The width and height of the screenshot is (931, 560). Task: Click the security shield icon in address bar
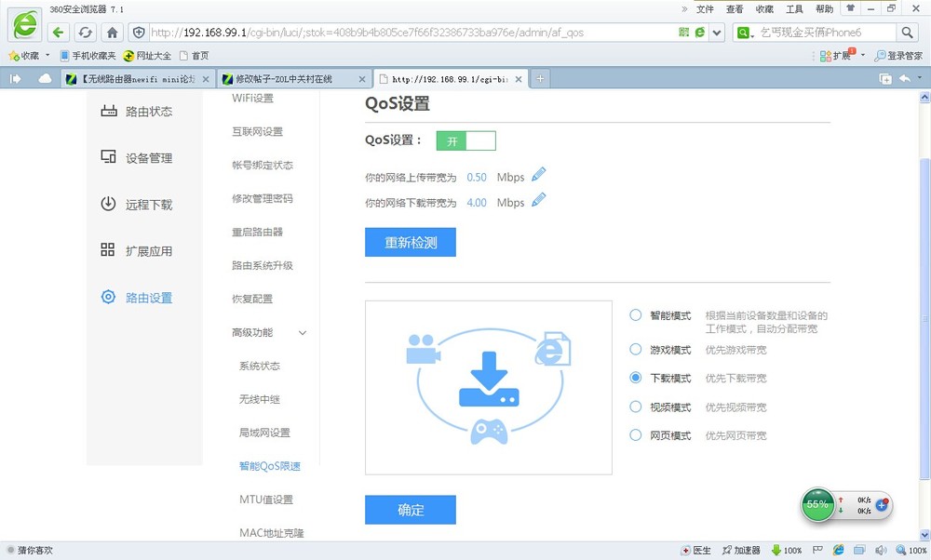tap(139, 32)
